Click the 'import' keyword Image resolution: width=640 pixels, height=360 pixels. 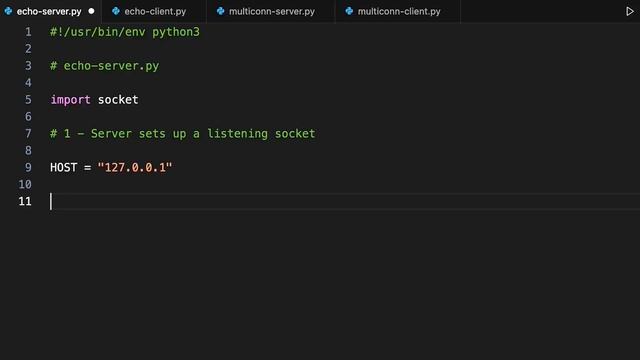pos(70,100)
